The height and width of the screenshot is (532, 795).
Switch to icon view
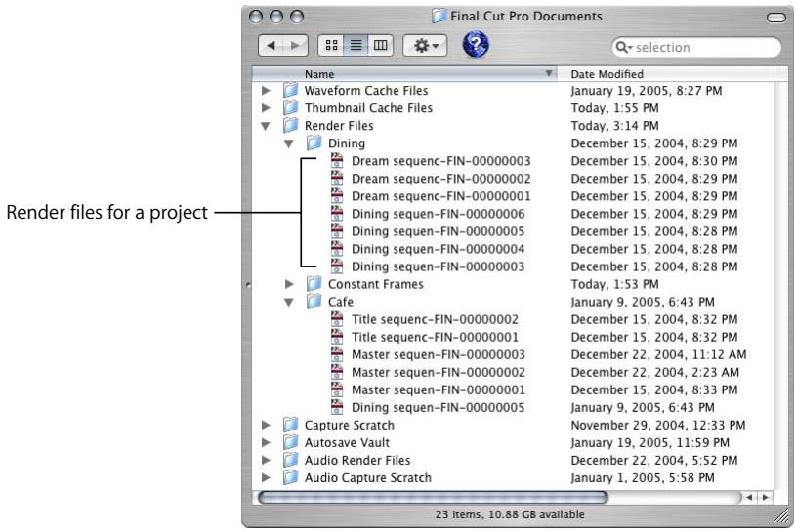pos(331,46)
